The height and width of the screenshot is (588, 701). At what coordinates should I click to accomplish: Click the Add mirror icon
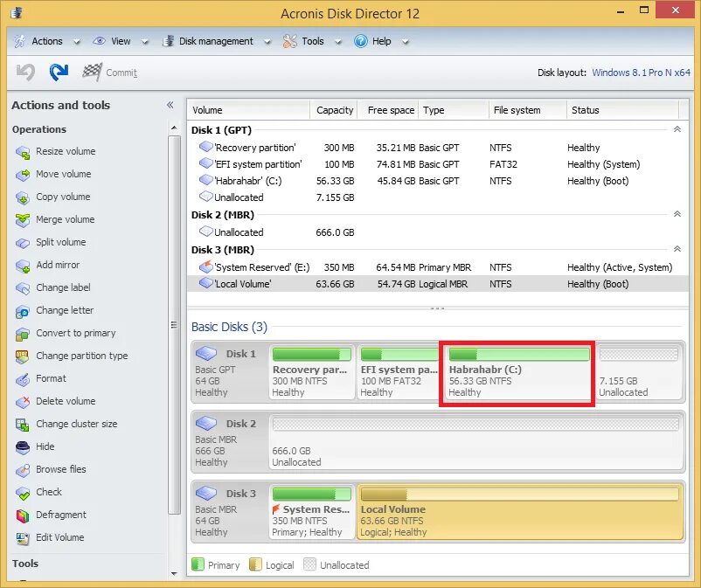point(23,266)
